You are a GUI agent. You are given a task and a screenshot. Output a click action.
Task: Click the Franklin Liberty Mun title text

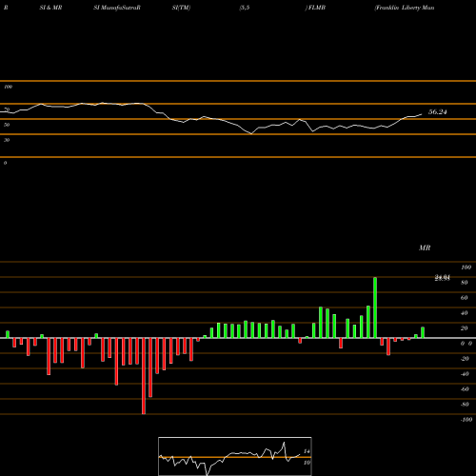coord(405,8)
